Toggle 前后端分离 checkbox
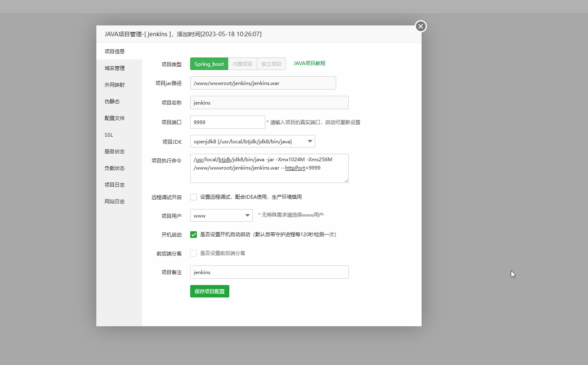The image size is (588, 365). pyautogui.click(x=193, y=253)
